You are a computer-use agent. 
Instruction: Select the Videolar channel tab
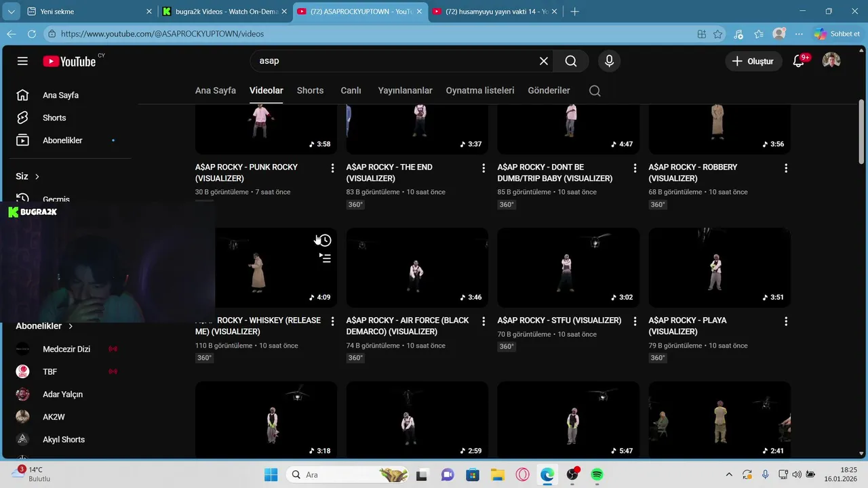[x=267, y=91]
